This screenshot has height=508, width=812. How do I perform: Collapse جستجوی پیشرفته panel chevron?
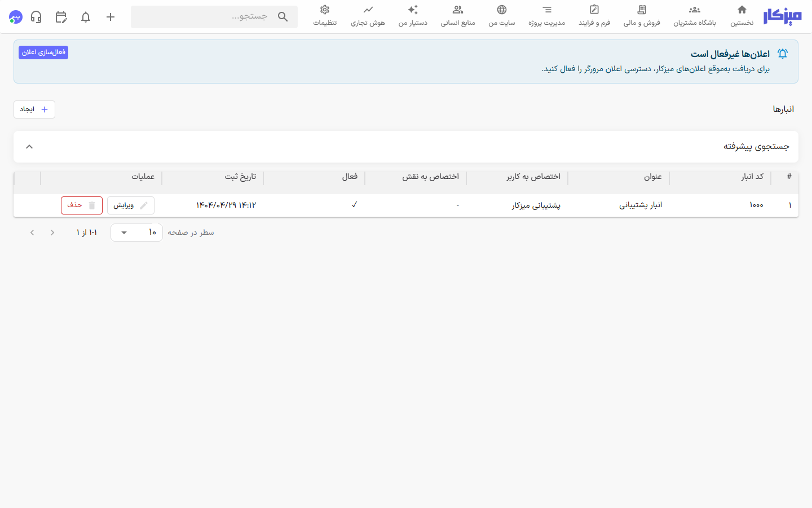point(29,147)
